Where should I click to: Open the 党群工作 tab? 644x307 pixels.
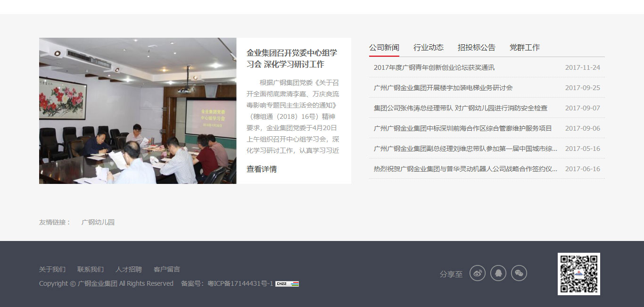[x=525, y=47]
